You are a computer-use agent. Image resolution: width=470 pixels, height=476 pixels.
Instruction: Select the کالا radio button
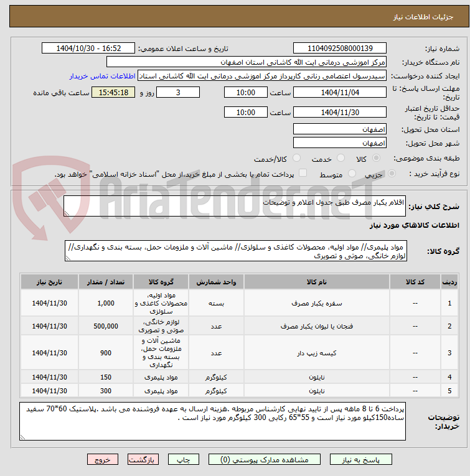pos(376,158)
